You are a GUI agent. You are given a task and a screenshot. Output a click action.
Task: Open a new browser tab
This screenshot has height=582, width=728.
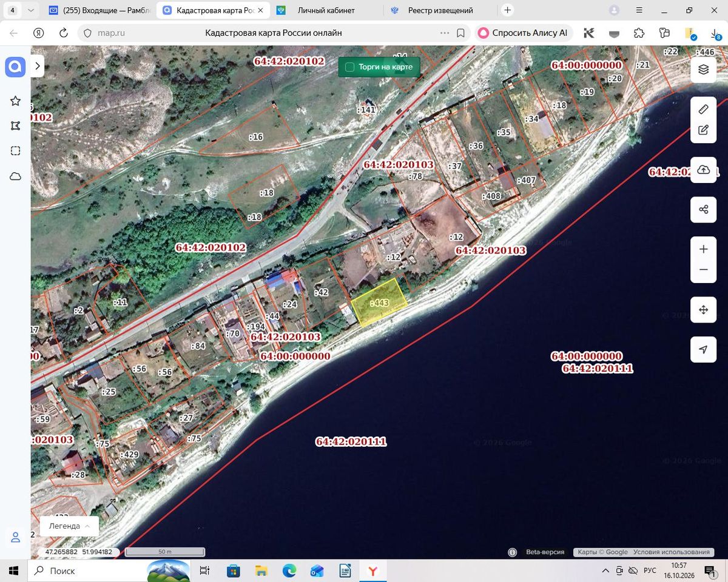click(x=508, y=10)
